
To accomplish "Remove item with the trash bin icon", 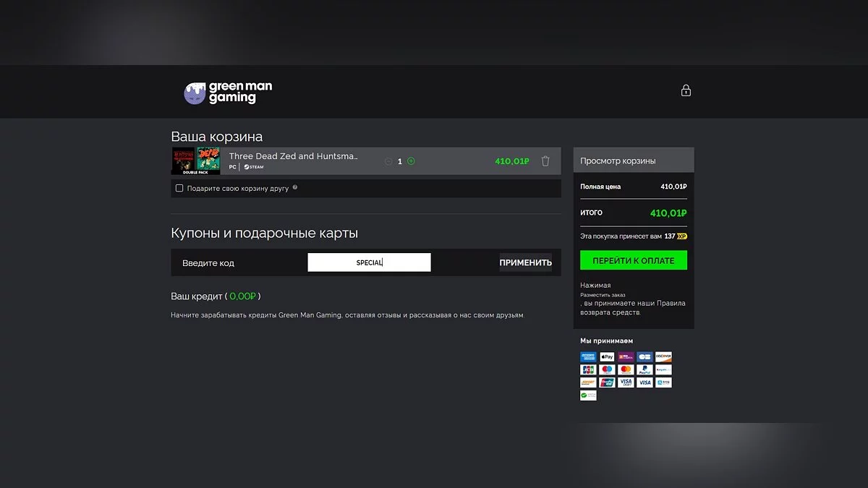I will [x=545, y=161].
